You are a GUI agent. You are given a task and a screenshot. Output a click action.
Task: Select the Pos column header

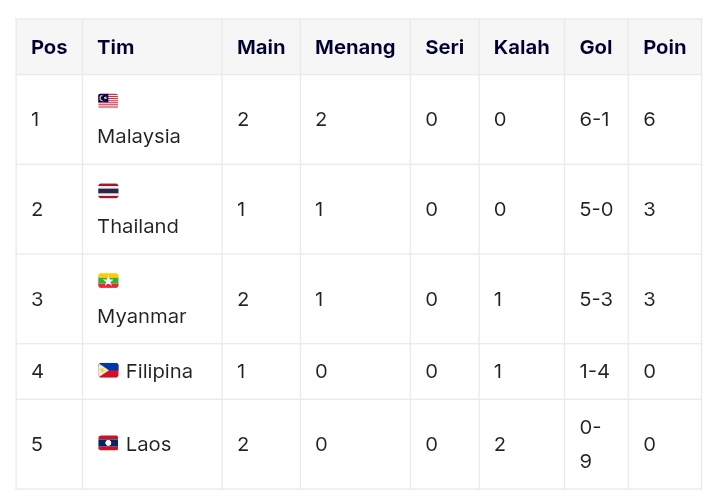(x=49, y=47)
